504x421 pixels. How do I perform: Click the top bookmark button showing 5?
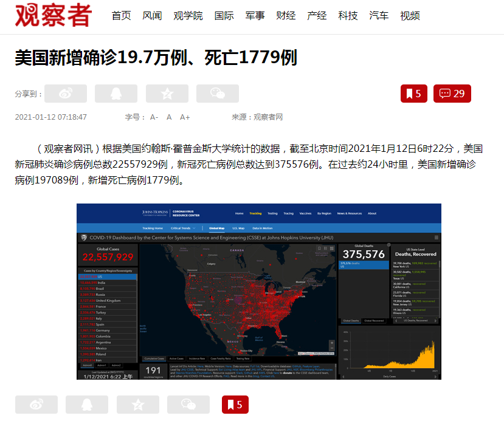pos(414,94)
